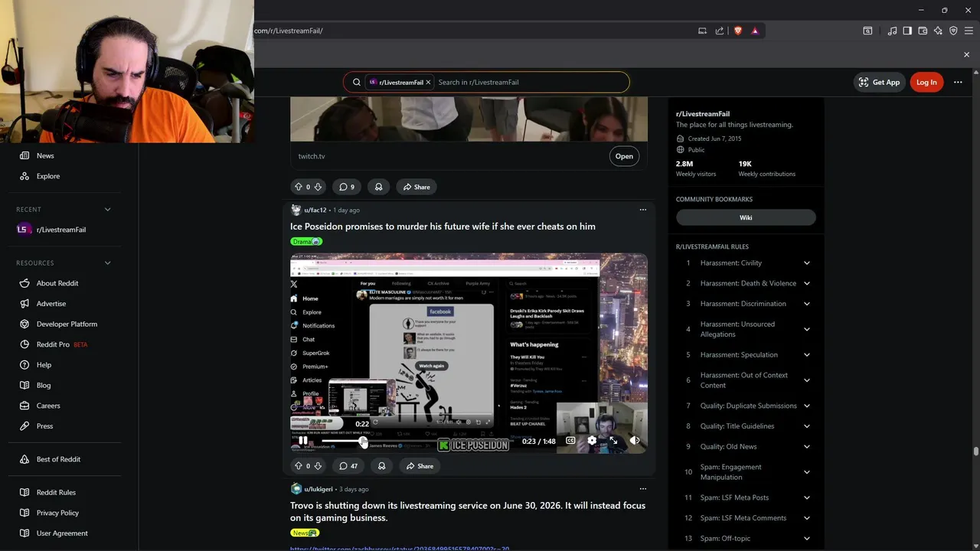The image size is (980, 551).
Task: Open Trovo is shutting down post title
Action: (x=467, y=511)
